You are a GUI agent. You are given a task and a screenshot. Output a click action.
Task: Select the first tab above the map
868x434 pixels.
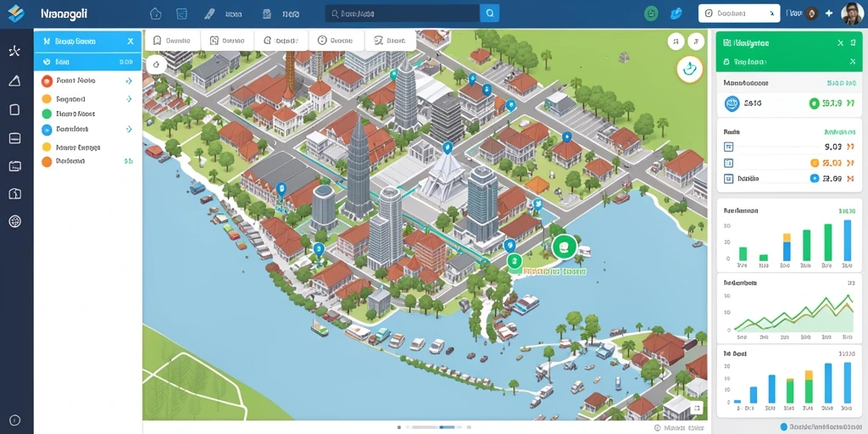click(171, 41)
